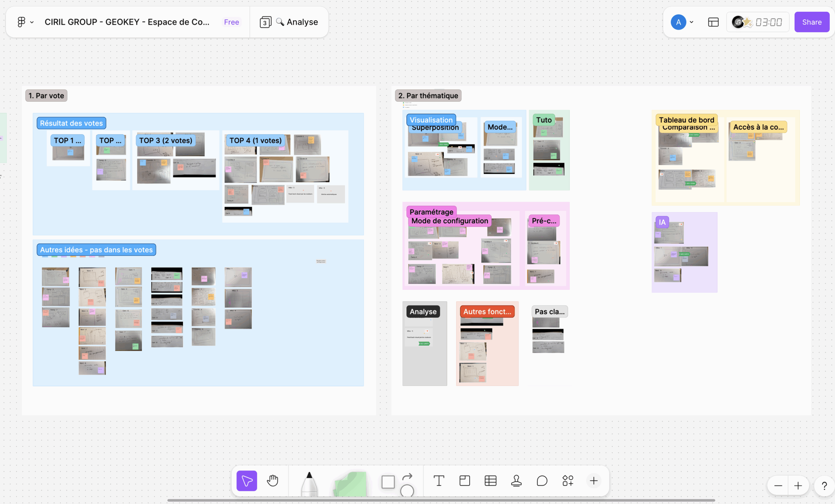Screen dimensions: 835x504
Task: Select the Comment tool
Action: pyautogui.click(x=542, y=480)
